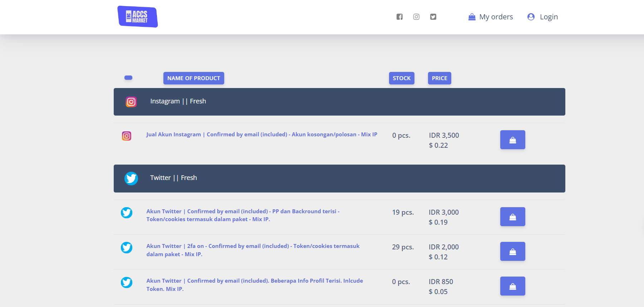Open the Instagram social icon in header

tap(416, 17)
